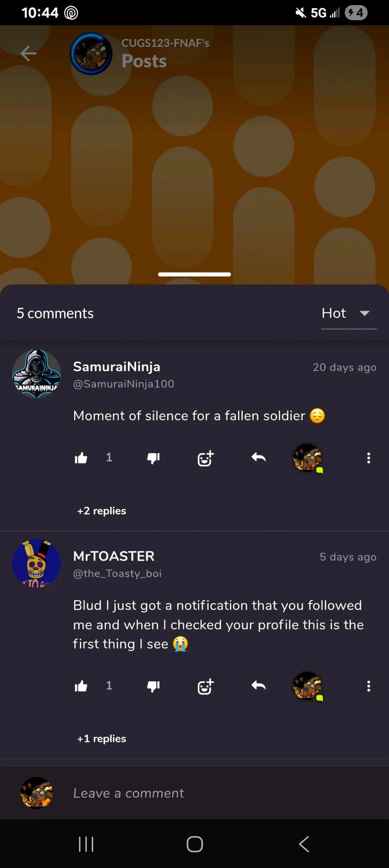389x868 pixels.
Task: Reply to SamuraiNinja's comment
Action: click(258, 457)
